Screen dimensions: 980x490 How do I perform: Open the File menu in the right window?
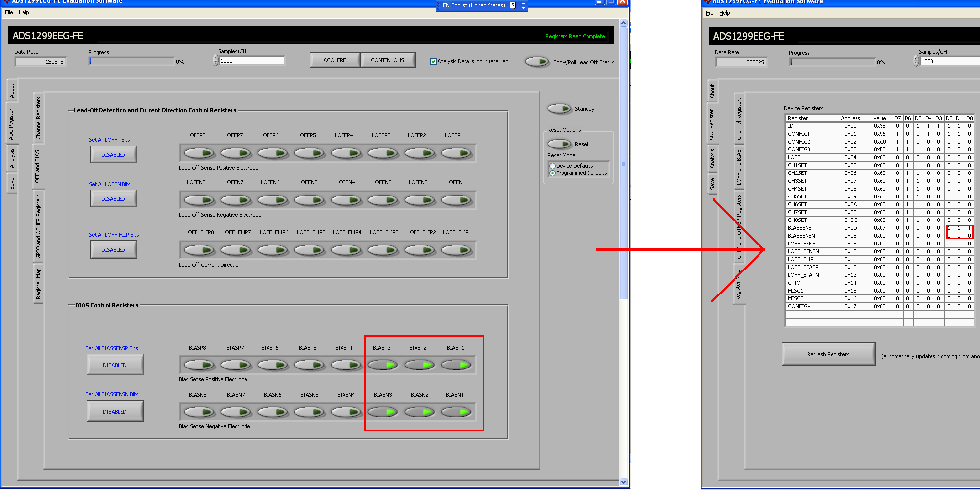coord(710,13)
